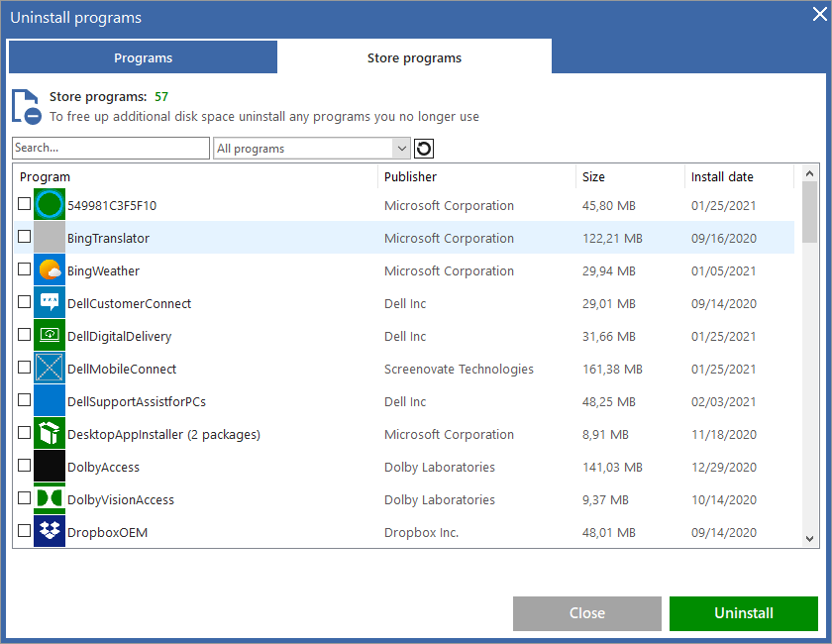Sort by the Size column header
The image size is (832, 644).
point(630,176)
